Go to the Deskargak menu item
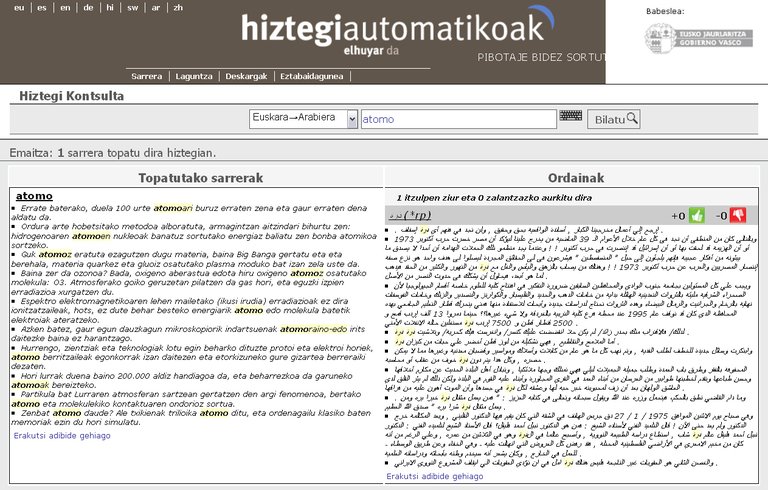768x490 pixels. (246, 76)
